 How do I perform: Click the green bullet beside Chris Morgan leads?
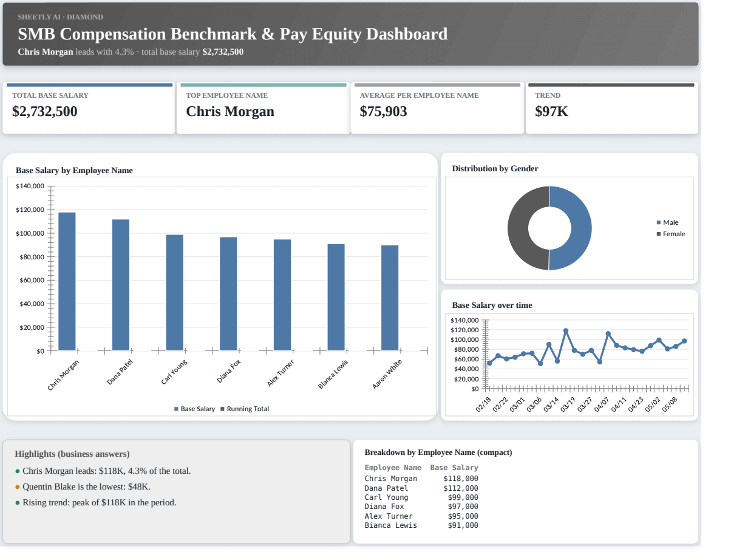click(x=18, y=471)
